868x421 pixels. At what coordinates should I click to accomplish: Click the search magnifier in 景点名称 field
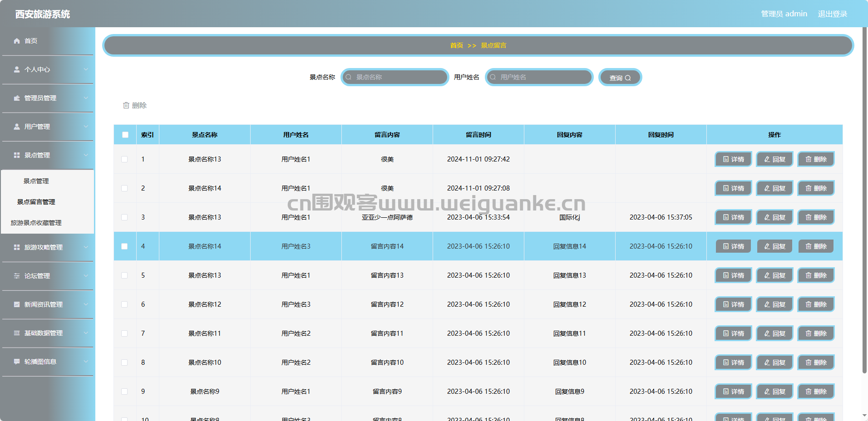click(x=349, y=77)
